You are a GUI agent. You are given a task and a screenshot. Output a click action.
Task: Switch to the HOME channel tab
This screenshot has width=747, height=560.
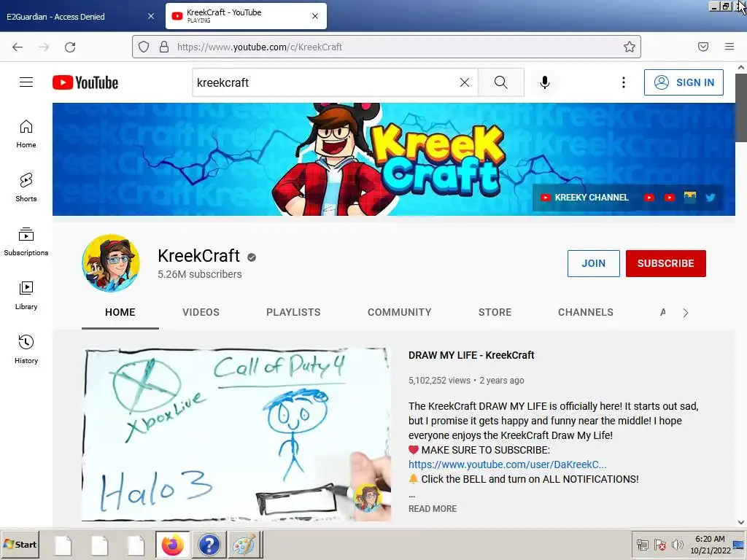[120, 312]
